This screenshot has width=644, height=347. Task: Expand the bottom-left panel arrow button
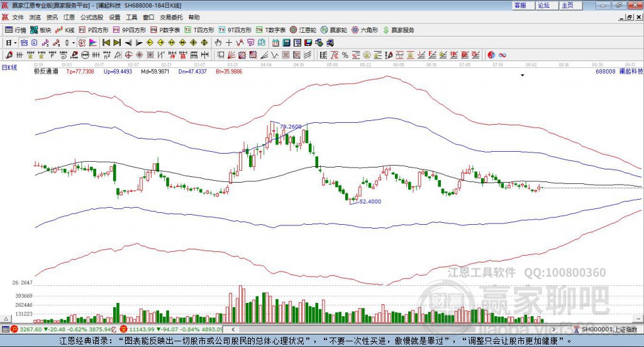click(x=6, y=319)
